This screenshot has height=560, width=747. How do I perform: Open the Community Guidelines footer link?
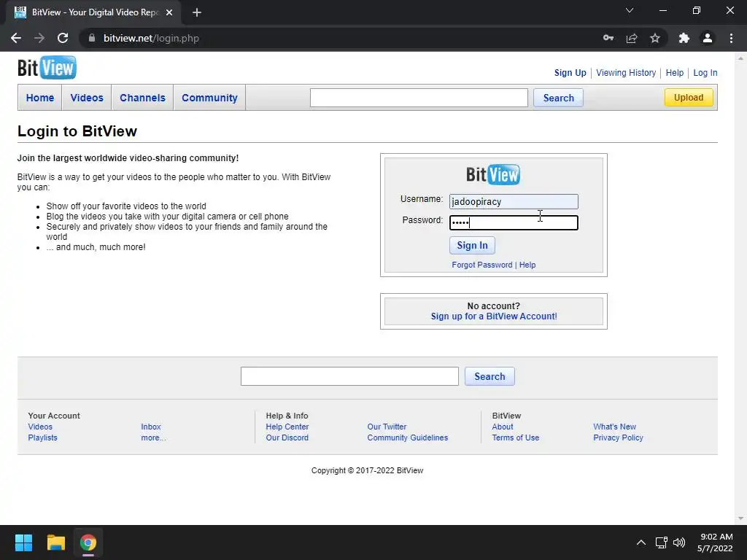(x=408, y=437)
